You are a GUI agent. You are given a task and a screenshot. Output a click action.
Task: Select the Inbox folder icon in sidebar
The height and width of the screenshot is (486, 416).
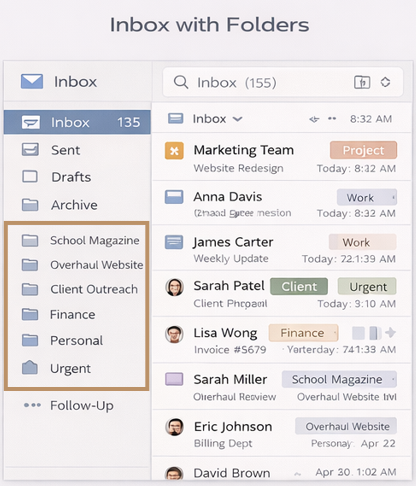31,122
